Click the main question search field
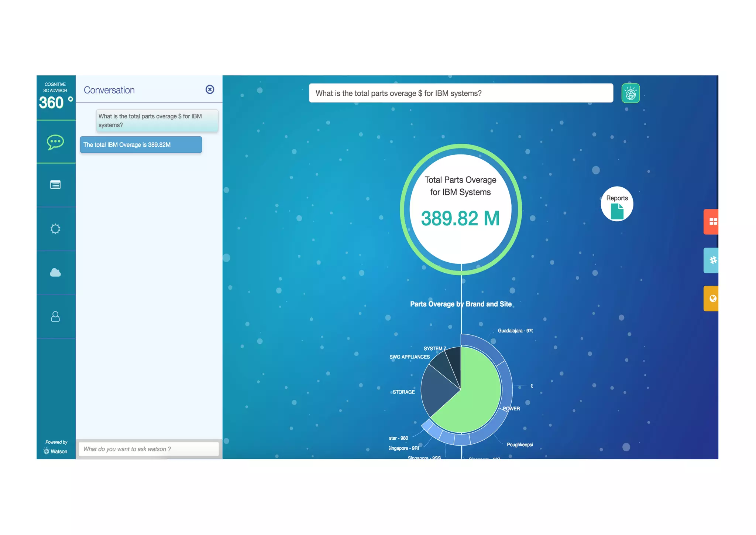The height and width of the screenshot is (535, 756). click(461, 93)
